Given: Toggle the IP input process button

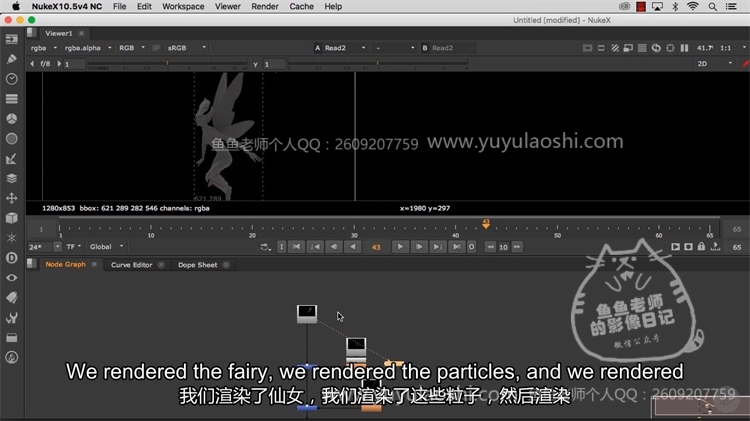Looking at the screenshot, I should [x=156, y=48].
